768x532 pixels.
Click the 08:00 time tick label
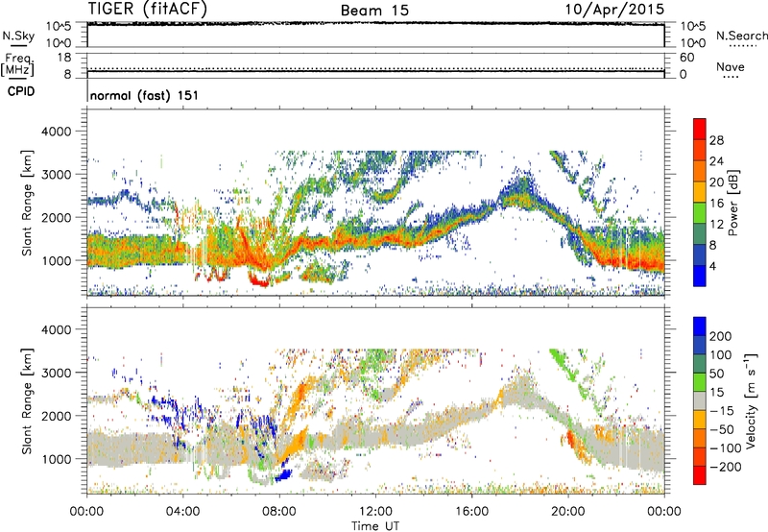point(279,512)
